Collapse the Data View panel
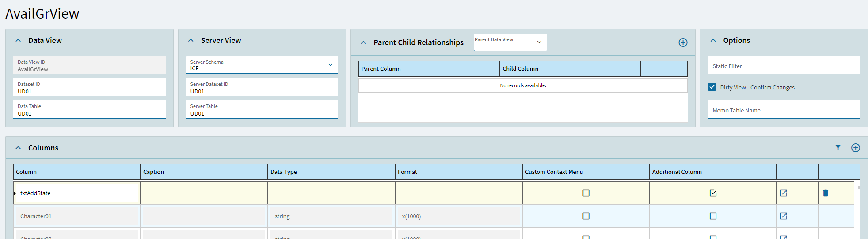Image resolution: width=868 pixels, height=239 pixels. click(x=18, y=40)
